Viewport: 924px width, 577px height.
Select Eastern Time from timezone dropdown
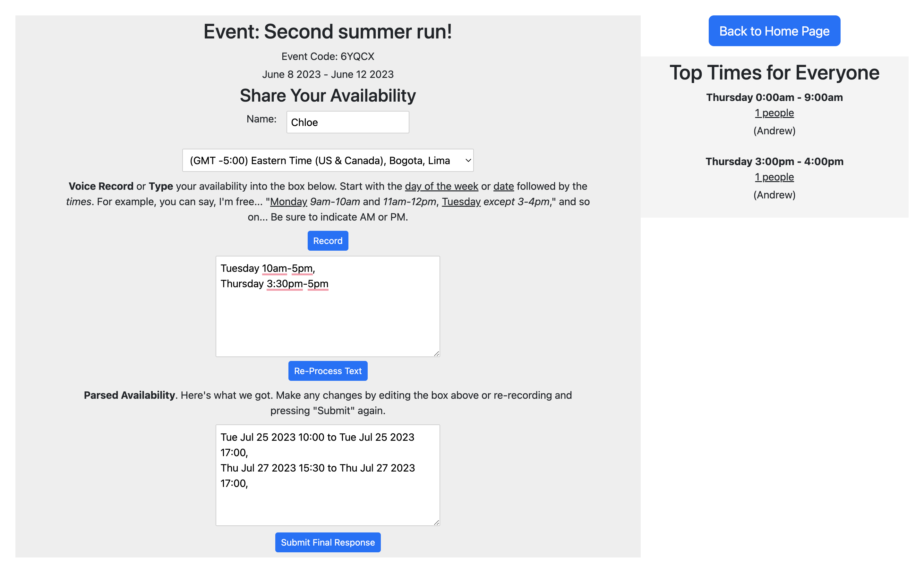[328, 160]
